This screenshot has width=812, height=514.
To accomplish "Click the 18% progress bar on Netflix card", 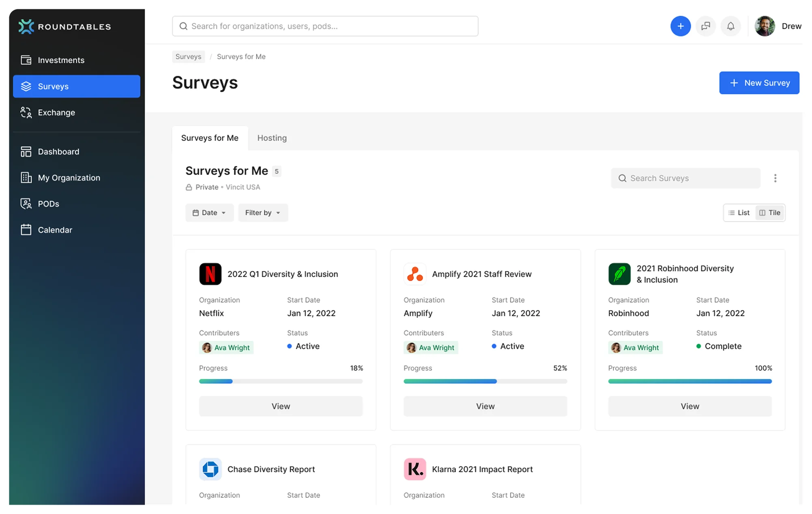I will tap(281, 381).
